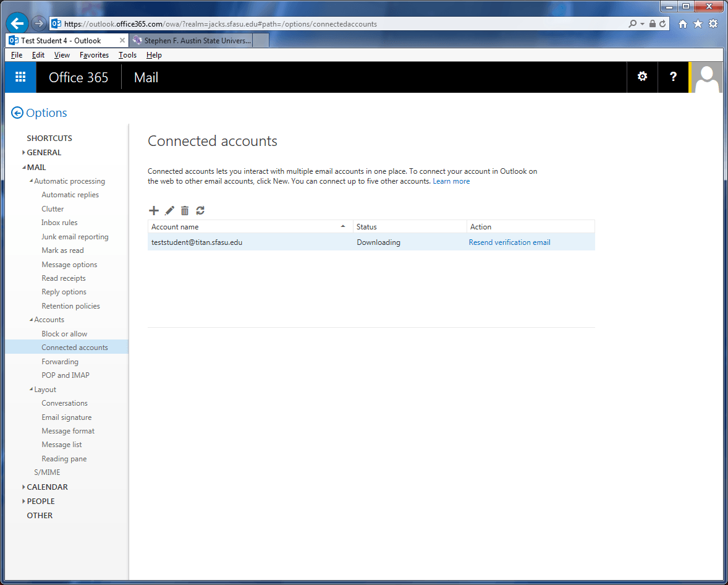Open help question mark icon
This screenshot has width=728, height=585.
coord(673,77)
